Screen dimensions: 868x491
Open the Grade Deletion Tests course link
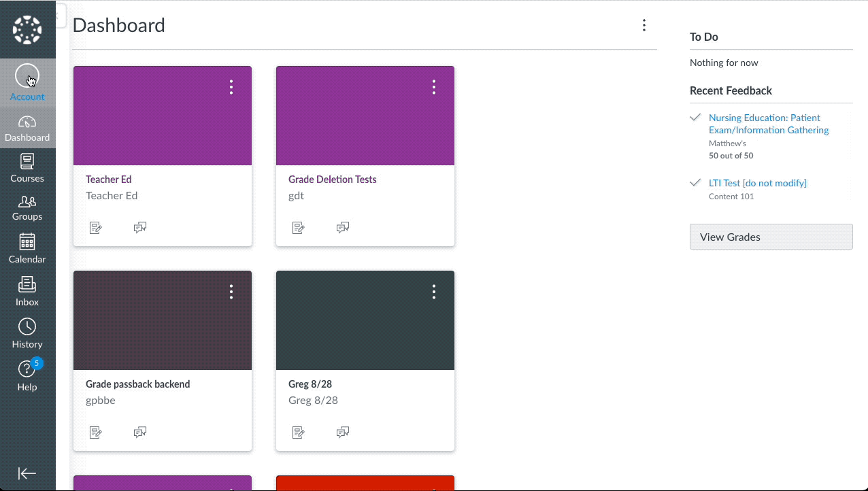click(x=333, y=180)
